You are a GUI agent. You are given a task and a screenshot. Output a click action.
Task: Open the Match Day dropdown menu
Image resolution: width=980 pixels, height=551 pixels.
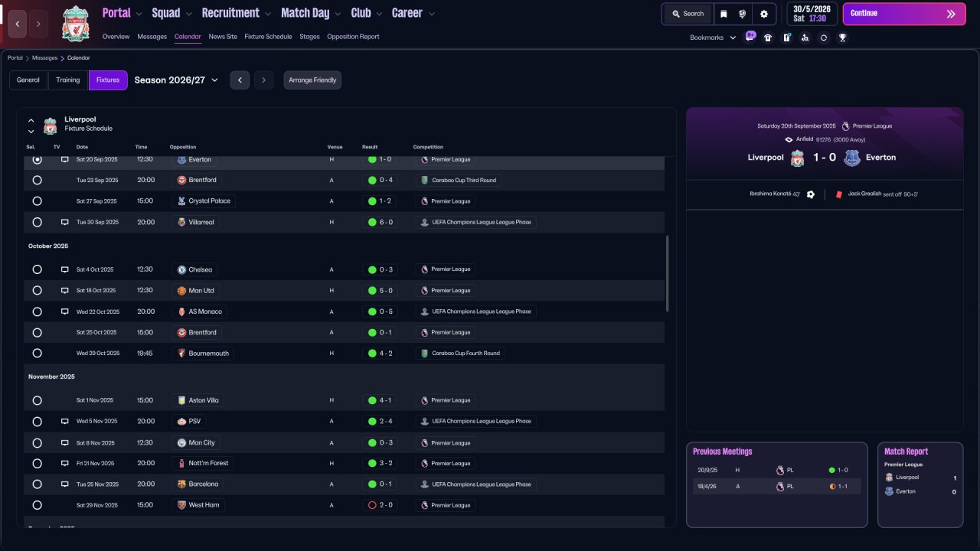[310, 13]
